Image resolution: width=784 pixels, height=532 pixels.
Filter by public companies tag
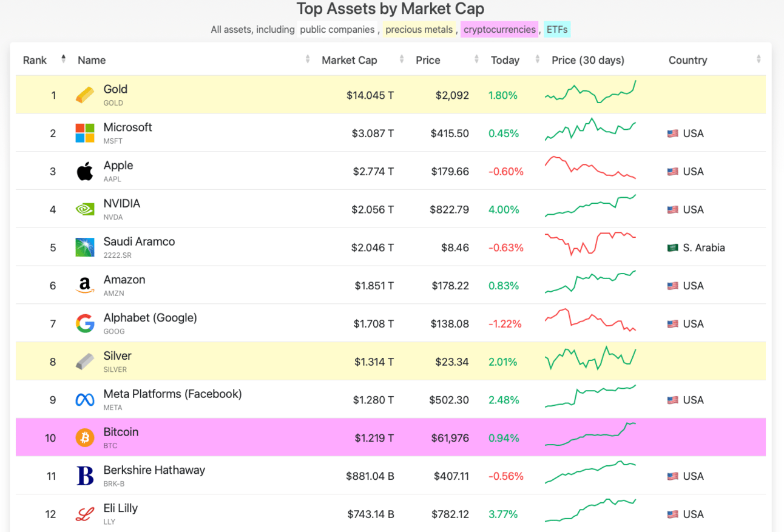point(338,29)
